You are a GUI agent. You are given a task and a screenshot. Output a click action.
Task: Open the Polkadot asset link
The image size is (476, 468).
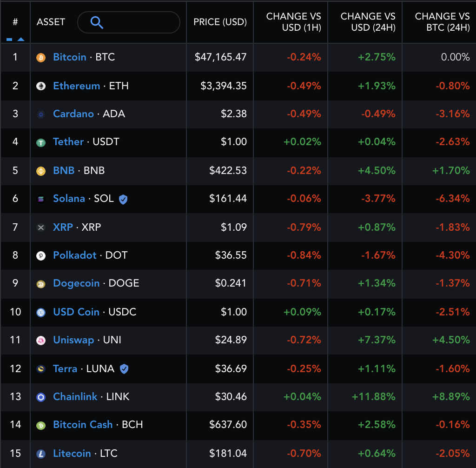(75, 255)
